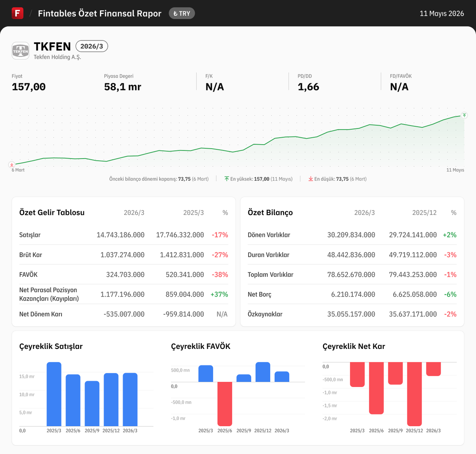This screenshot has width=476, height=454.
Task: Click the FAVÖK value 324.703.000
Action: (125, 274)
